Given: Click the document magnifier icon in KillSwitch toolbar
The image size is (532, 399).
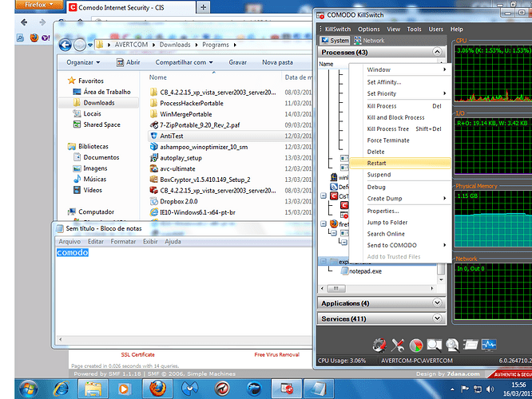Looking at the screenshot, I should click(x=452, y=345).
